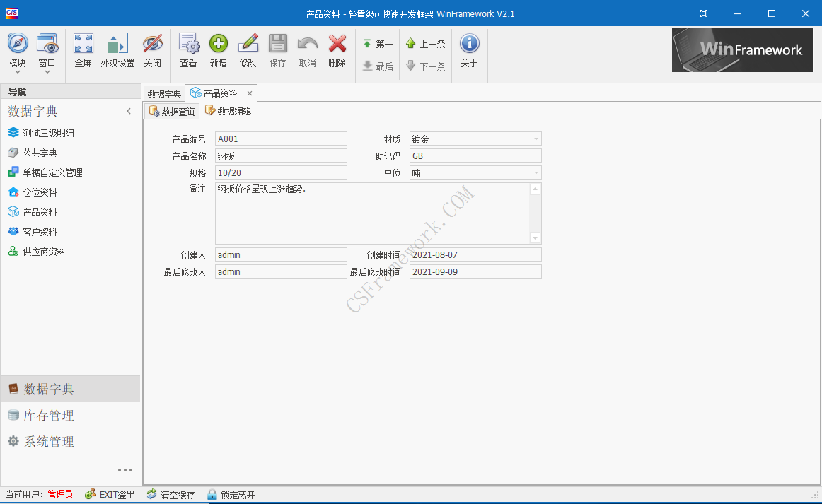
Task: Click the 保存 save disk icon
Action: pos(278,44)
